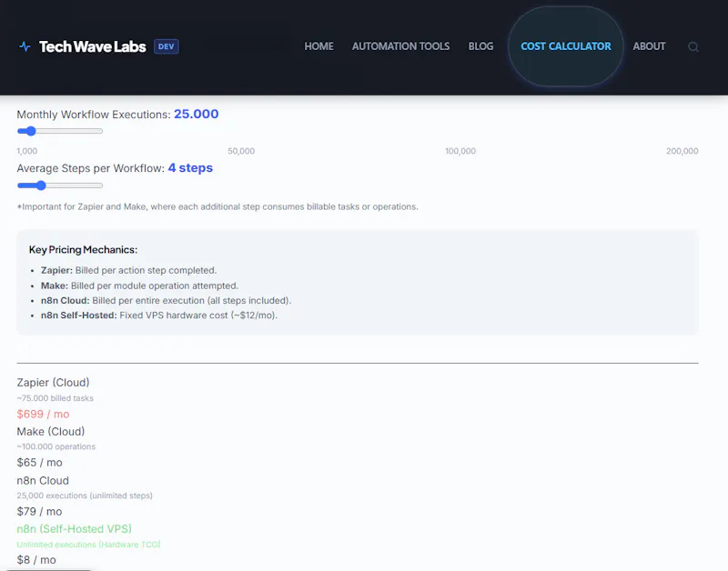Click the 100,000 scale label
728x571 pixels.
(460, 151)
